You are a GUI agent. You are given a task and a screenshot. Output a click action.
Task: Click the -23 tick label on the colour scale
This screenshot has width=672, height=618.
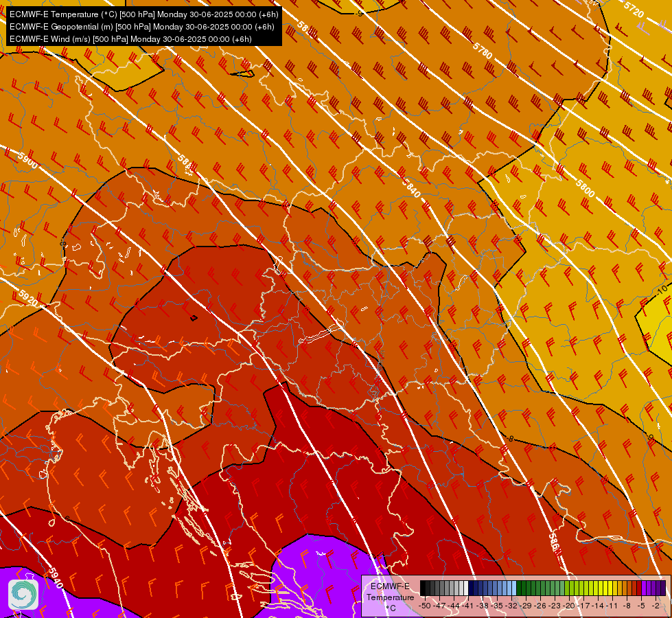coord(555,606)
